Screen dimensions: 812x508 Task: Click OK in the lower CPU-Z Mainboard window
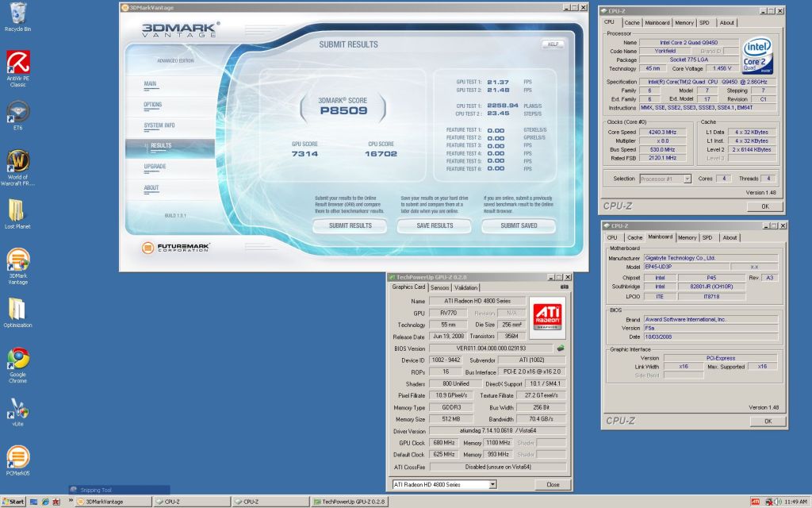[x=768, y=421]
